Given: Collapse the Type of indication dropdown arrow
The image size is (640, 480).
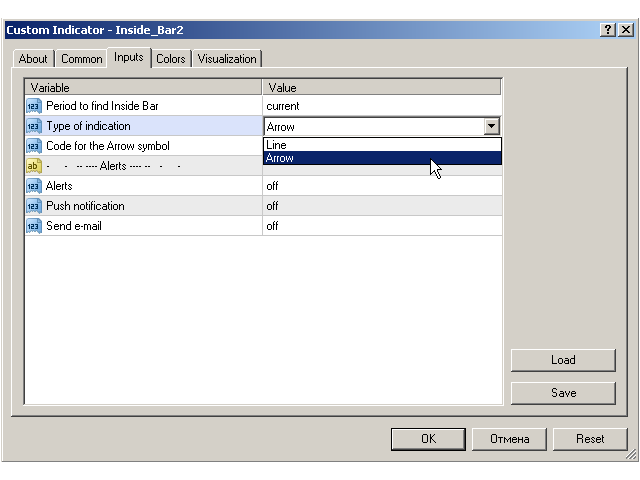Looking at the screenshot, I should [491, 127].
